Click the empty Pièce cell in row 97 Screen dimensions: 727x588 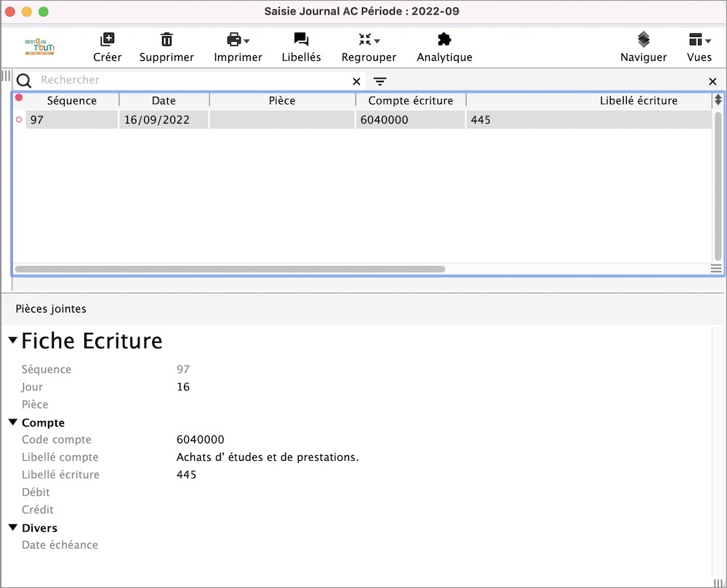282,119
